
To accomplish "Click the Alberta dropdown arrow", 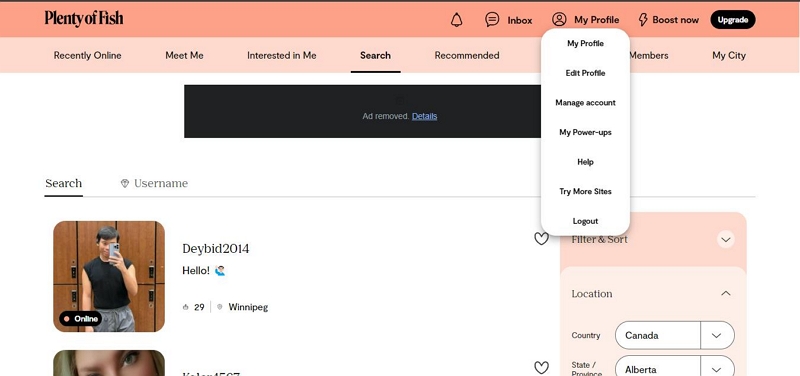I will [x=717, y=369].
